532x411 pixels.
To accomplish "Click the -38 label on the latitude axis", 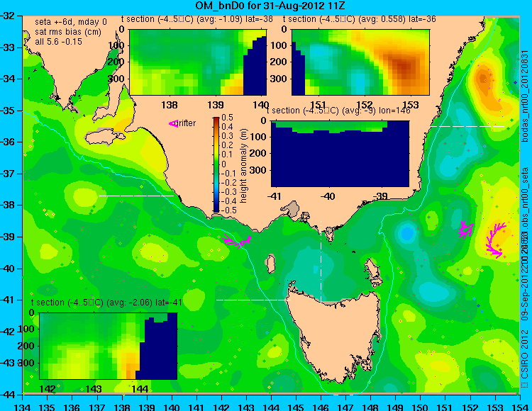I will pyautogui.click(x=8, y=205).
